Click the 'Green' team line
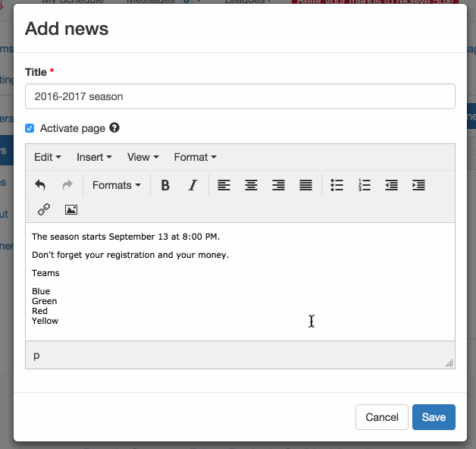Viewport: 476px width, 449px height. click(44, 301)
